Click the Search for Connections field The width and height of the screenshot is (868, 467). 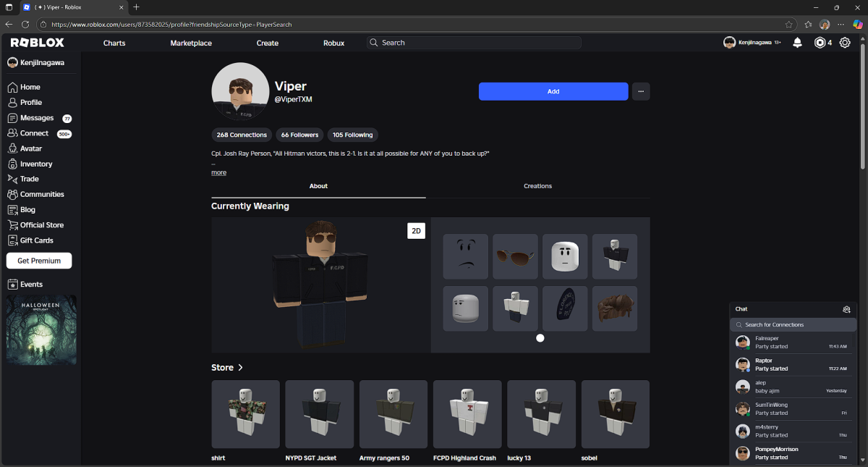[793, 324]
